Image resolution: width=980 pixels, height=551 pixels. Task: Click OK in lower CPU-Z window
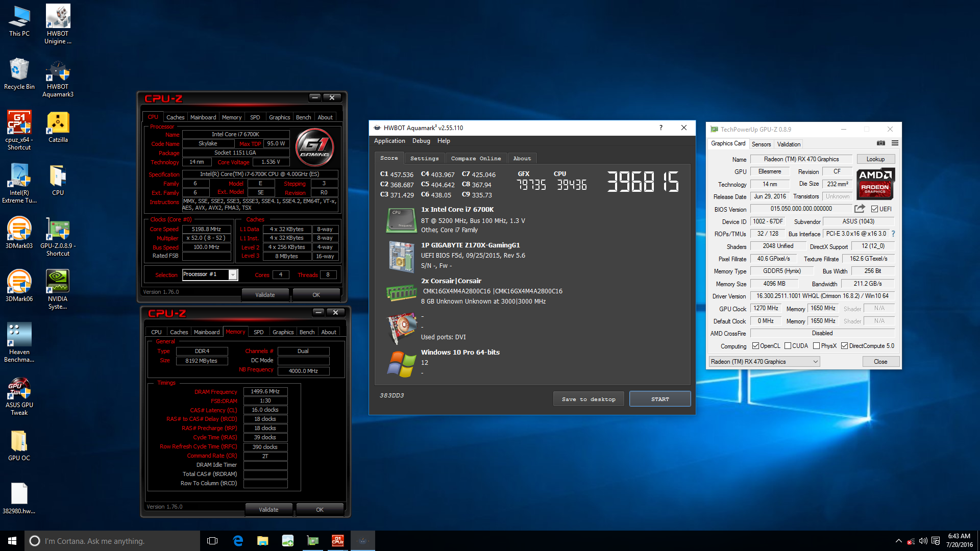click(x=320, y=510)
